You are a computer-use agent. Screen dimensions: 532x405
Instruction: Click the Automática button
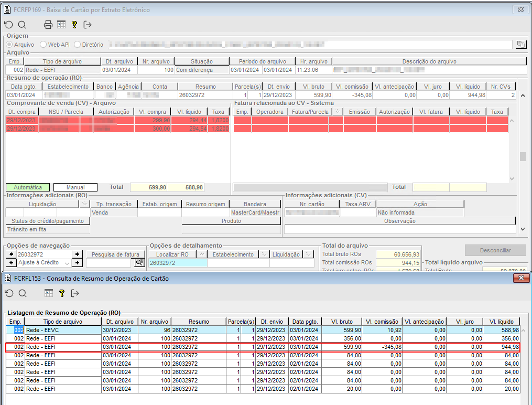coord(28,187)
